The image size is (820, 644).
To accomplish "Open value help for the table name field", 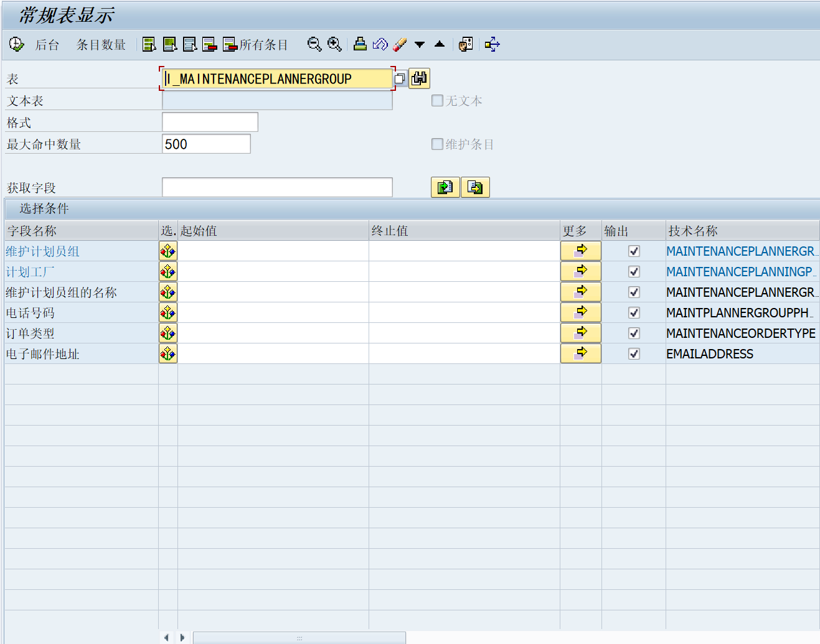I will (400, 78).
